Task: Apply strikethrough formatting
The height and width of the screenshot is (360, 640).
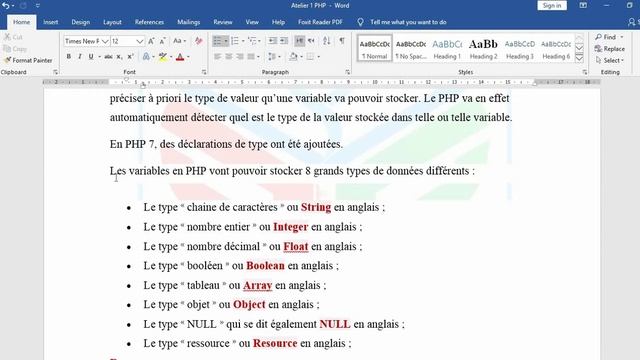Action: tap(108, 57)
